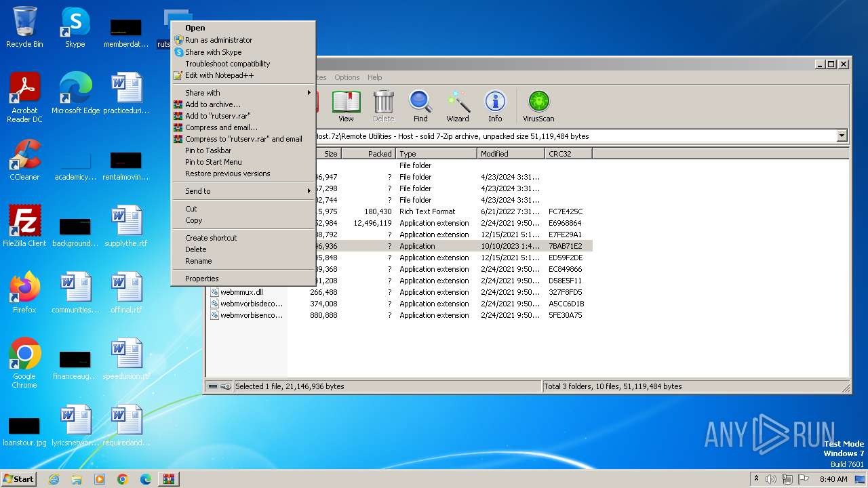Viewport: 868px width, 488px height.
Task: Choose Create shortcut
Action: 243,238
